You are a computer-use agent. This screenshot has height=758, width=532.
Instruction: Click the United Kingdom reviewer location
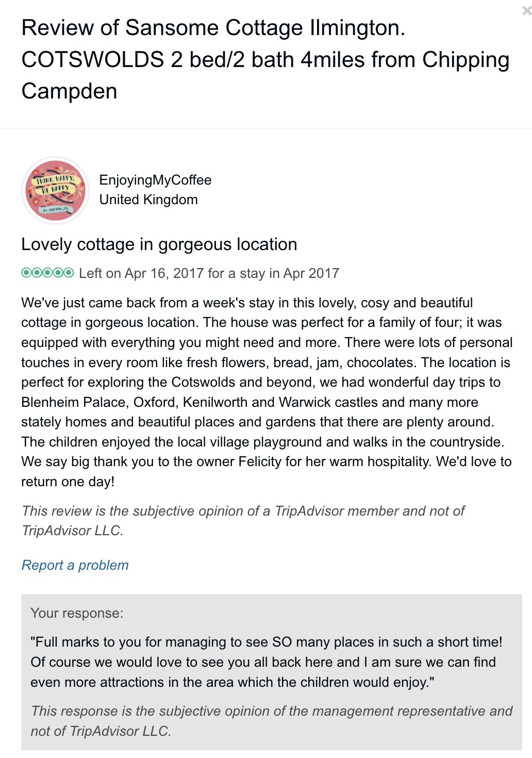coord(148,200)
